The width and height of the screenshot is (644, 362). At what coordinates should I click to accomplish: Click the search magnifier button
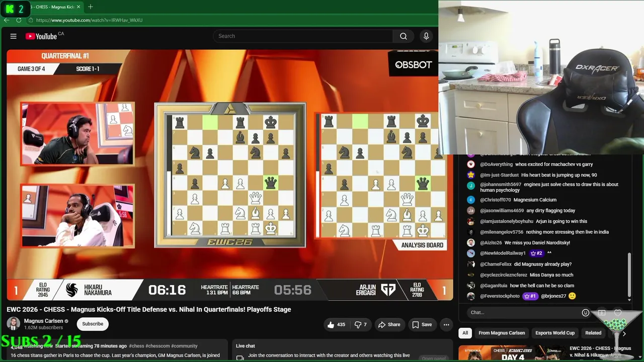pyautogui.click(x=404, y=36)
